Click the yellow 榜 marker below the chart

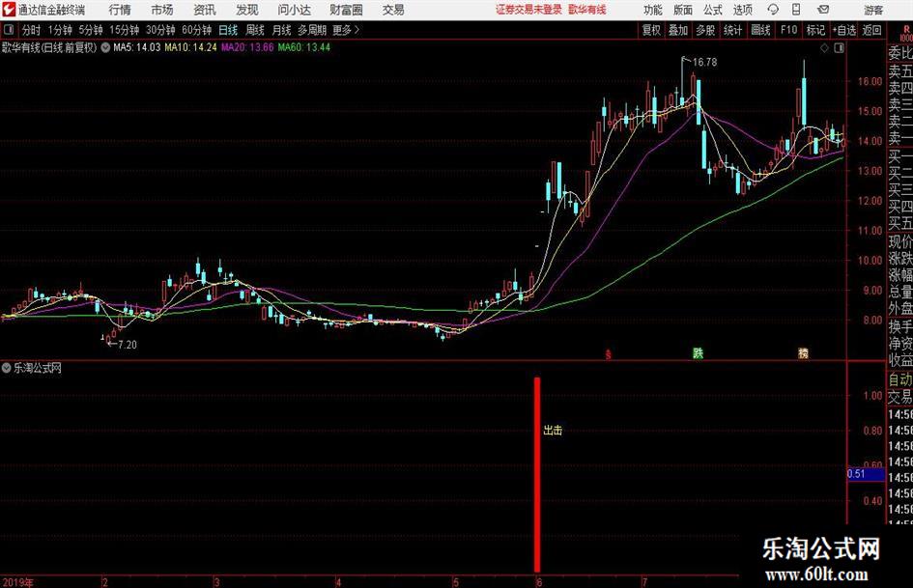tap(803, 352)
